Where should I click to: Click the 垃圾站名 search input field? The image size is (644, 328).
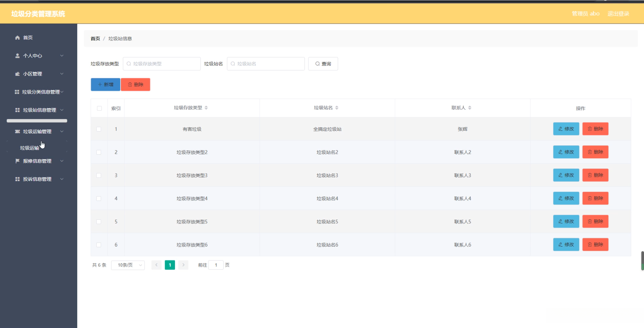tap(266, 64)
